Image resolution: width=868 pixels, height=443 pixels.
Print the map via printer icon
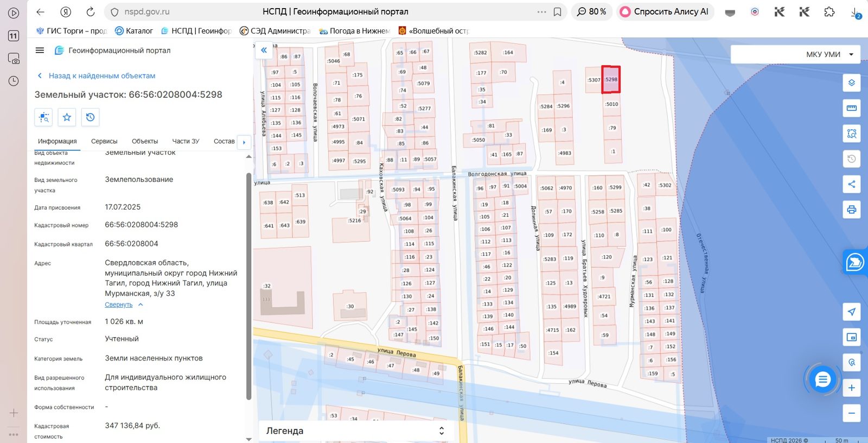(851, 210)
